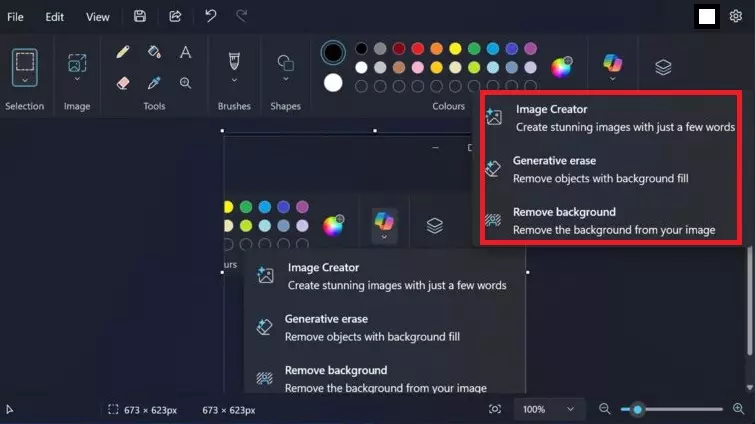Expand the Selection options chevron
This screenshot has width=755, height=424.
[25, 80]
